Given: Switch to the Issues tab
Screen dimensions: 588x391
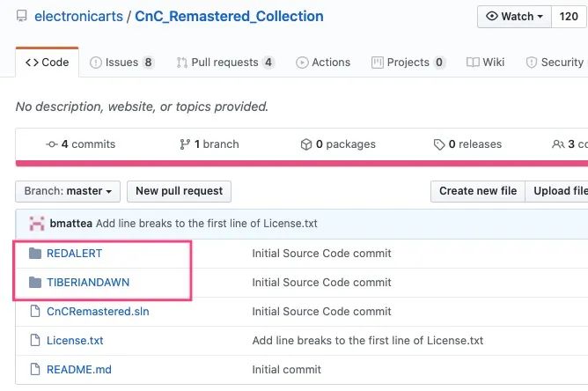Looking at the screenshot, I should (x=121, y=63).
